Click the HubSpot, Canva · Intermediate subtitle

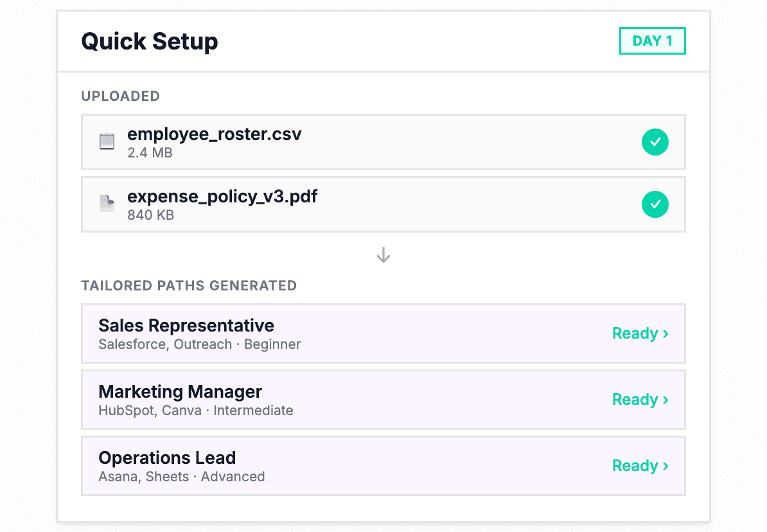(x=195, y=411)
